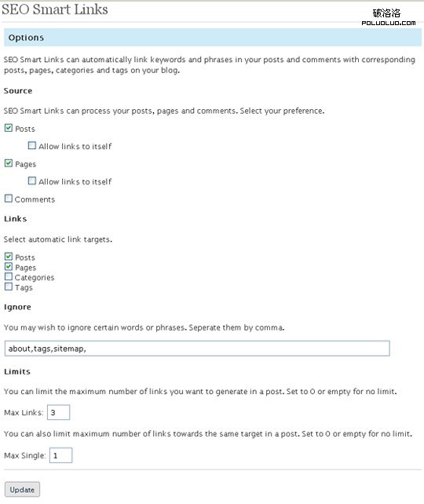The image size is (424, 504).
Task: Enable the Comments source checkbox
Action: (x=9, y=199)
